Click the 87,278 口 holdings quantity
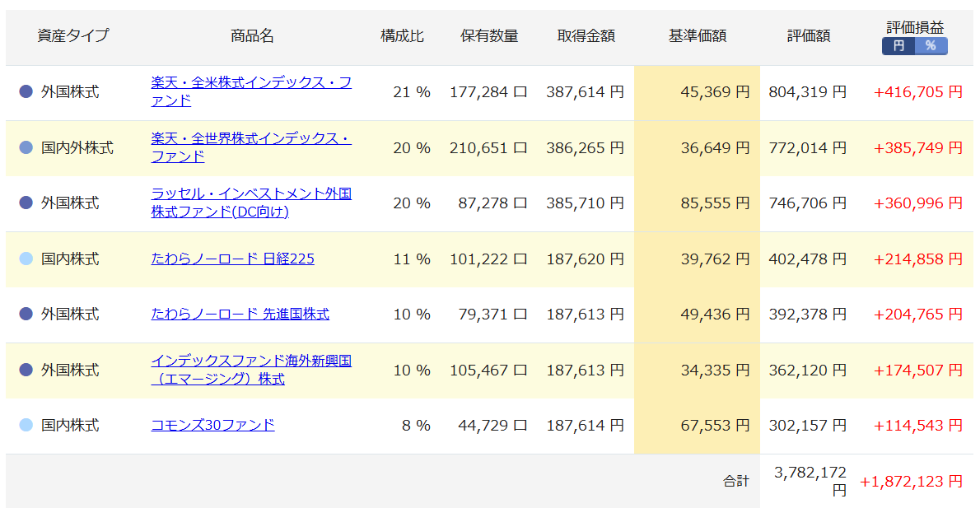 (x=492, y=203)
